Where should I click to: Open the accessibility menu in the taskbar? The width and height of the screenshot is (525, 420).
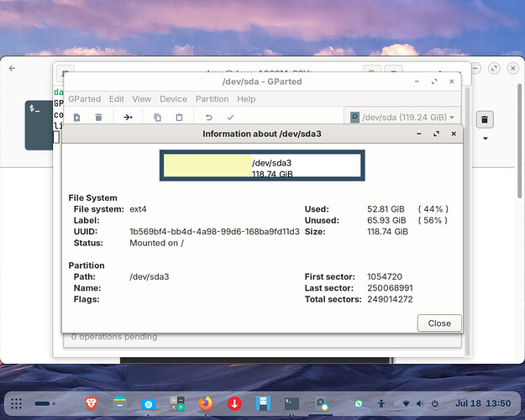coord(381,403)
